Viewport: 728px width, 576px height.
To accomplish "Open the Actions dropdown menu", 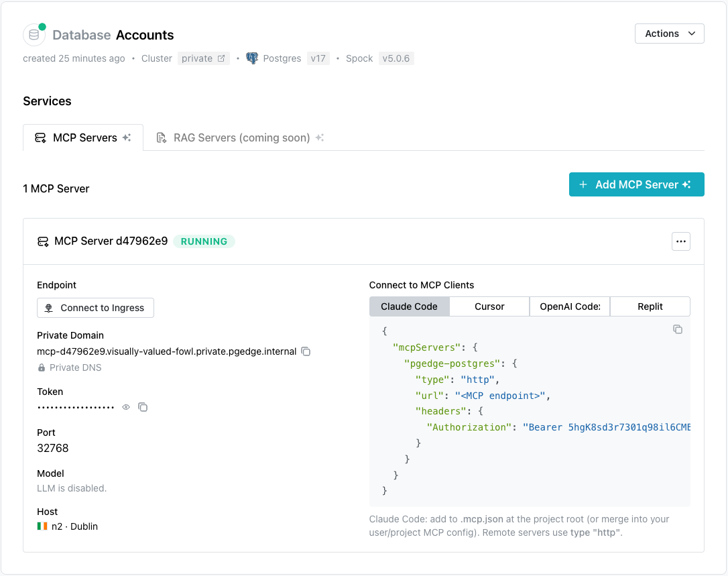I will tap(669, 34).
